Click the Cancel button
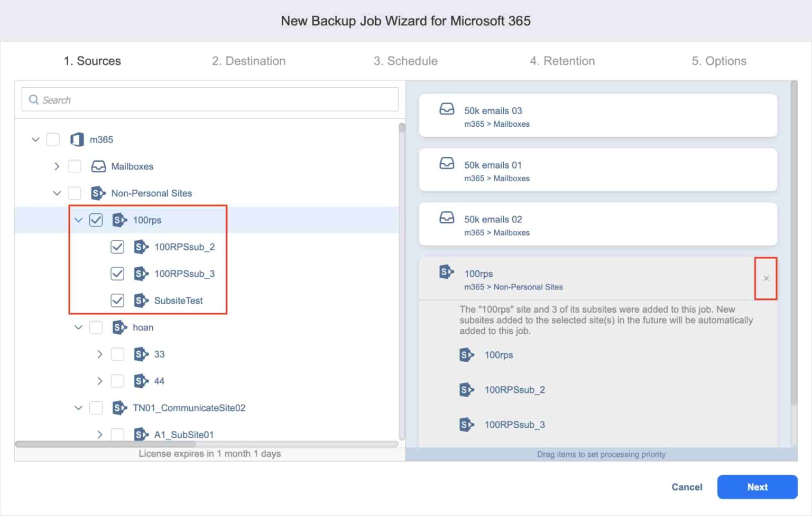 point(686,487)
